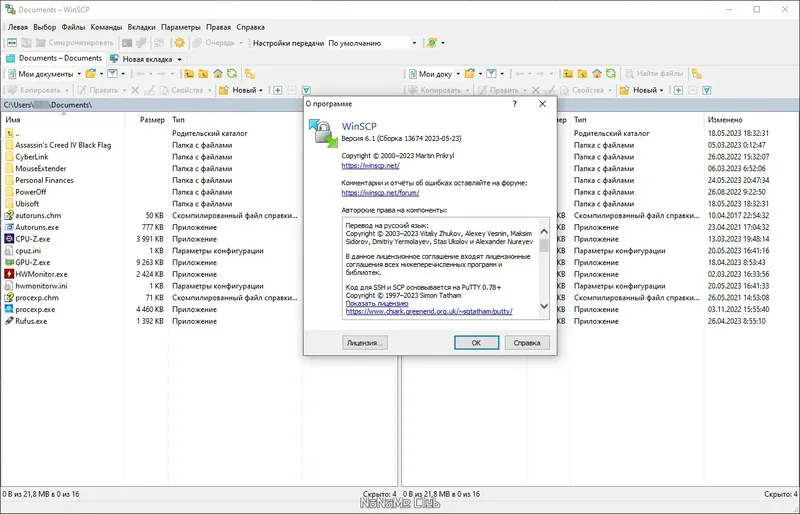
Task: Click the HWMonitor.exe file icon in left panel
Action: tap(9, 274)
